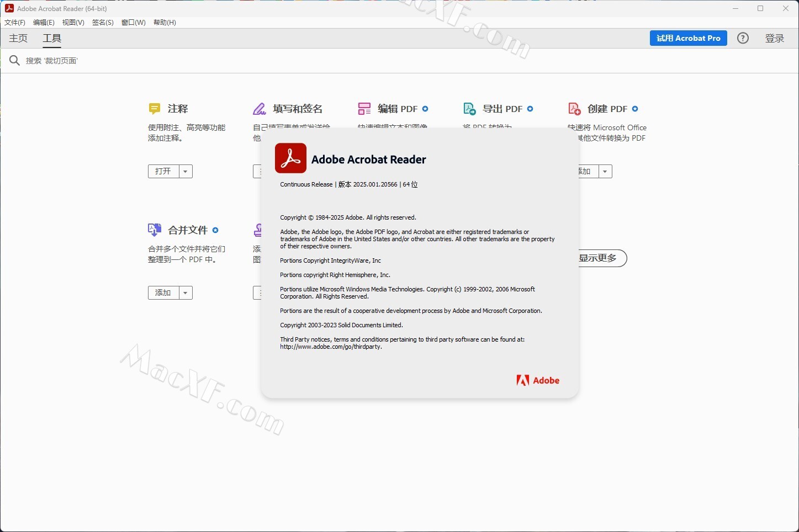This screenshot has height=532, width=799.
Task: Click 添加 button under 合并文件
Action: point(163,293)
